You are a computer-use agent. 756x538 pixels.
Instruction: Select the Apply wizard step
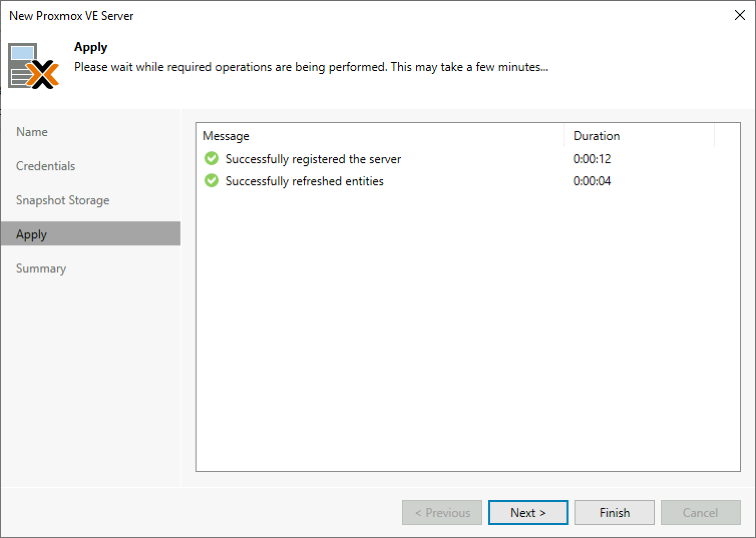click(91, 234)
